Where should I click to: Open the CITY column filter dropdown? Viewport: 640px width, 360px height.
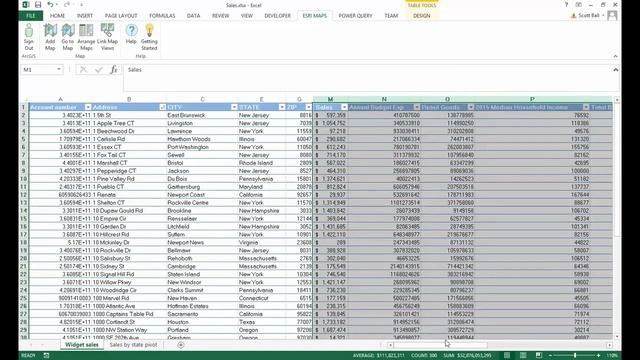tap(234, 107)
